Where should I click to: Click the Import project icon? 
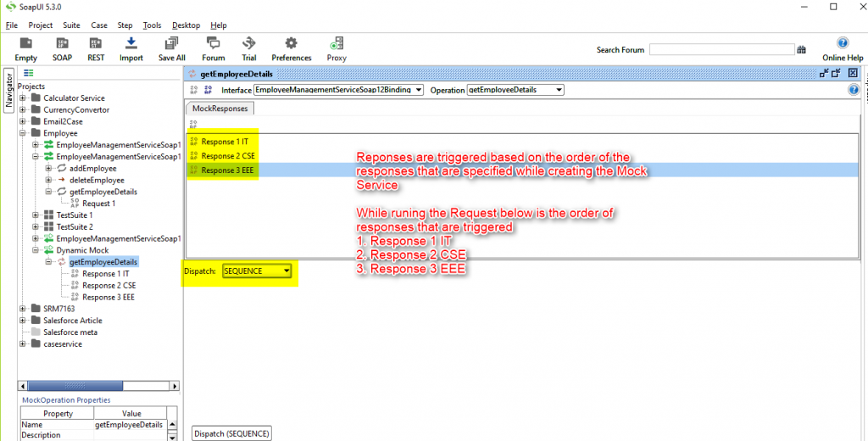click(x=131, y=44)
